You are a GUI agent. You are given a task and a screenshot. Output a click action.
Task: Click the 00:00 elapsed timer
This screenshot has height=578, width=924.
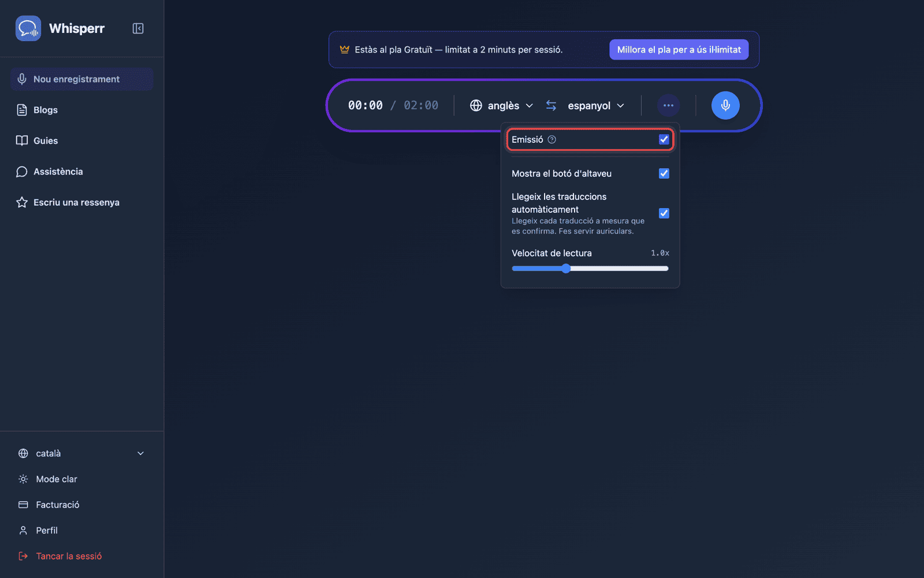point(365,105)
